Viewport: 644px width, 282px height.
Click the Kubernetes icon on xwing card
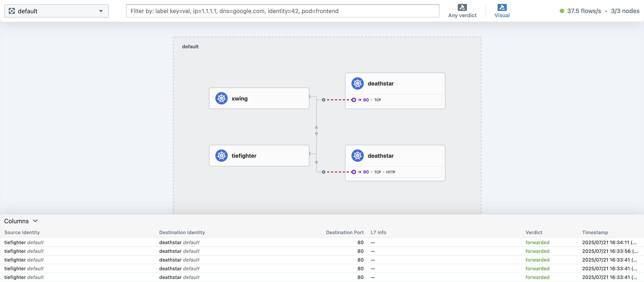point(221,98)
